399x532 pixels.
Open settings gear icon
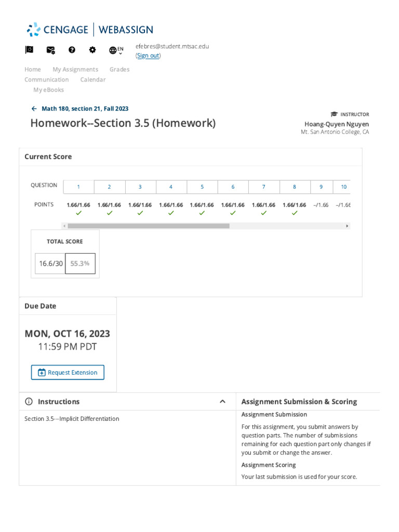click(92, 50)
